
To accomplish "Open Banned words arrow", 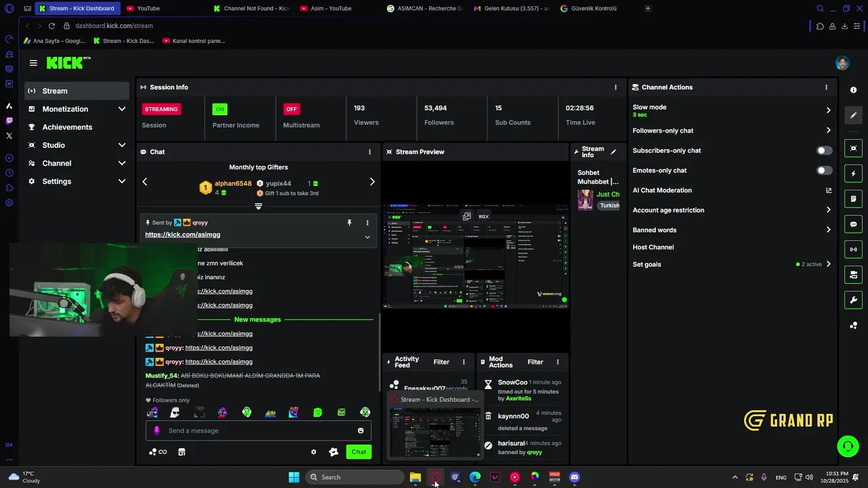I will 829,230.
